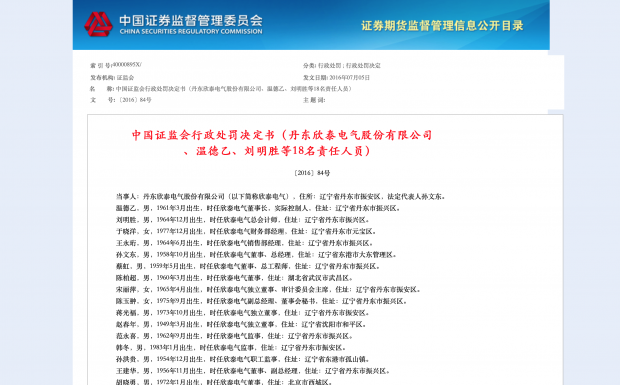Click the red CSRC logo icon
Screen dimensions: 620x385
[x=98, y=25]
